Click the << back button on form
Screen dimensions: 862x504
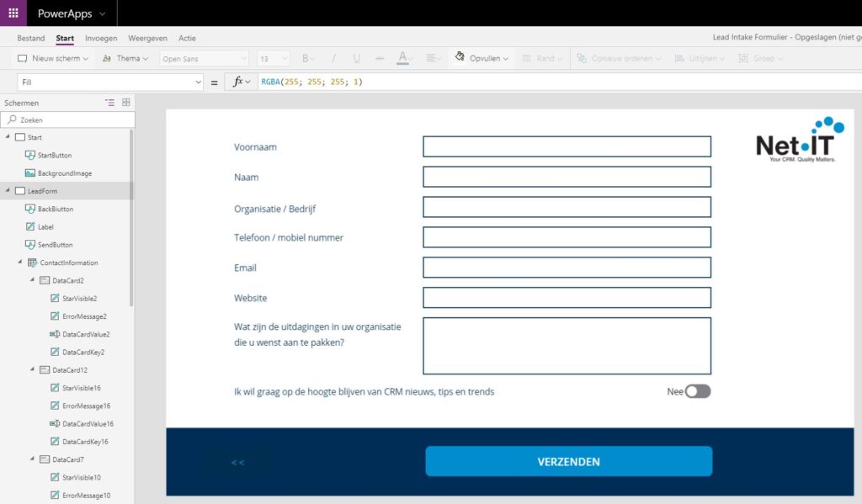coord(237,462)
